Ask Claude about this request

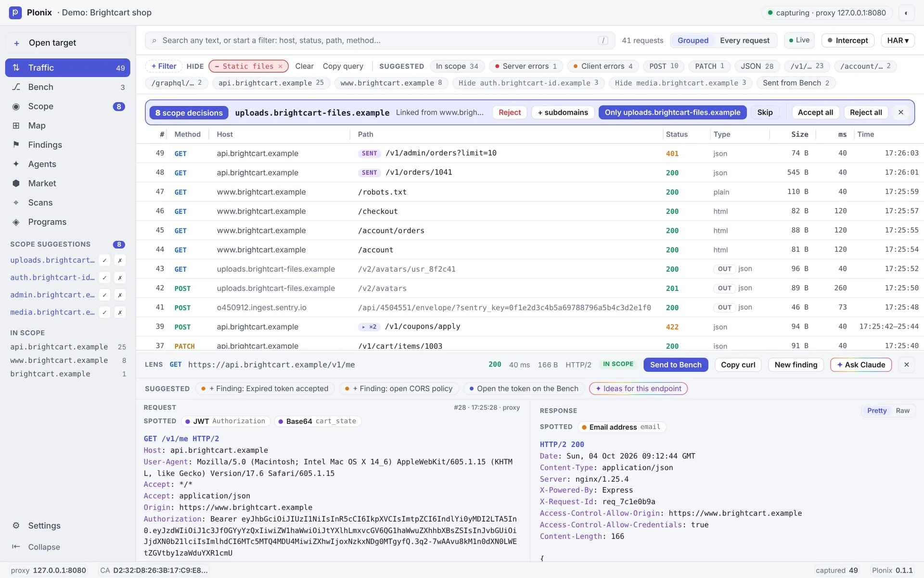point(861,365)
